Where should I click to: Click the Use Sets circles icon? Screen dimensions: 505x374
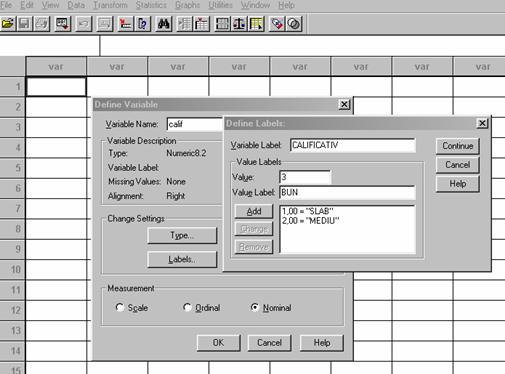pos(294,24)
